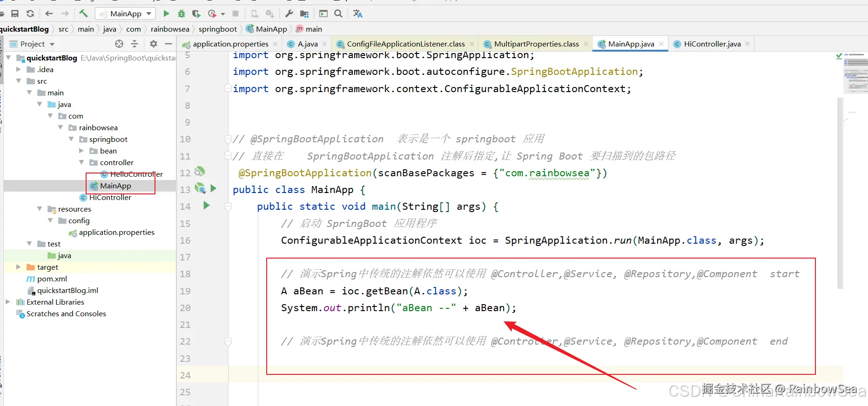Click the rainbowsea breadcrumb
868x406 pixels.
170,29
